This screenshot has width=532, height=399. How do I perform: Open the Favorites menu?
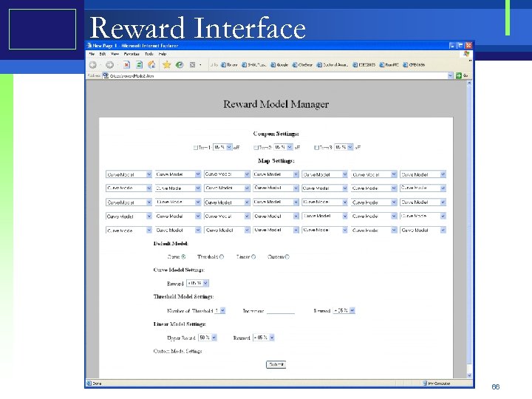pos(132,54)
